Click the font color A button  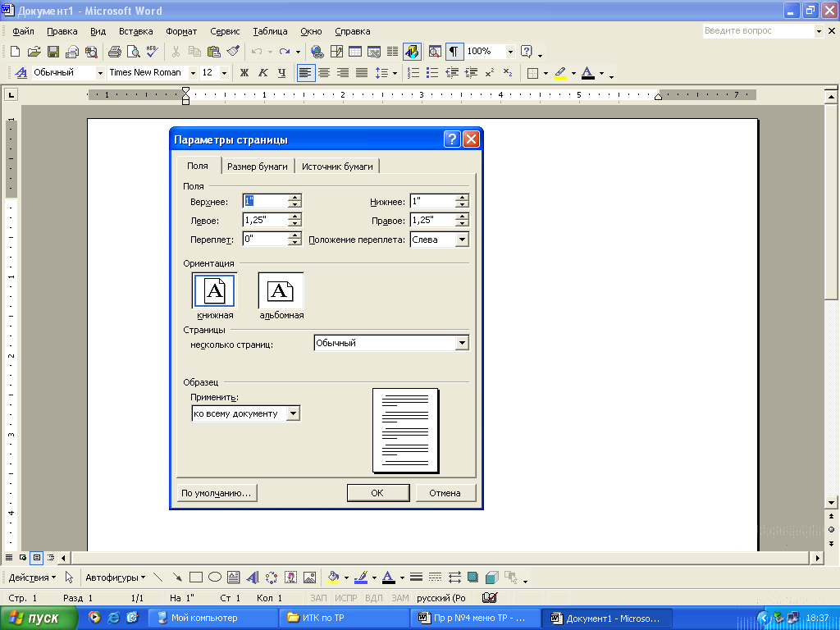click(587, 73)
